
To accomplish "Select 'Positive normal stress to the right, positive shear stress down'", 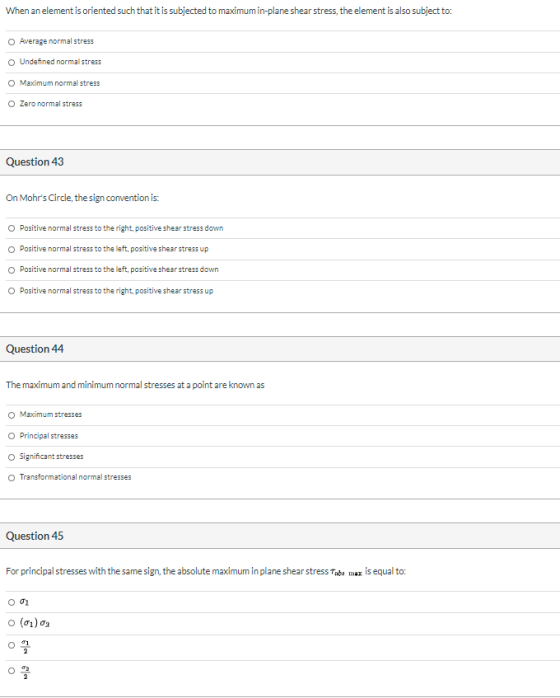I will pyautogui.click(x=12, y=228).
